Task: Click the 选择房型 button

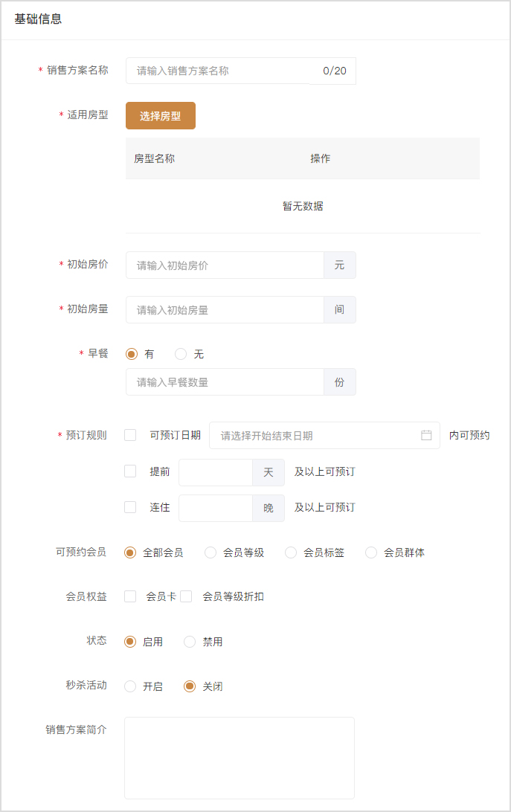Action: point(161,116)
